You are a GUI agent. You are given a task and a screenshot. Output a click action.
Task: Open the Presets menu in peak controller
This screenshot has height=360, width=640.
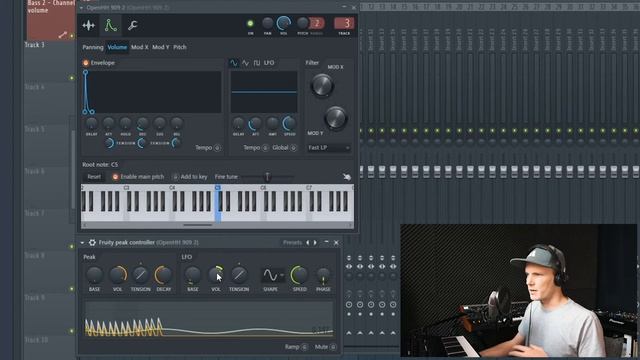(292, 242)
